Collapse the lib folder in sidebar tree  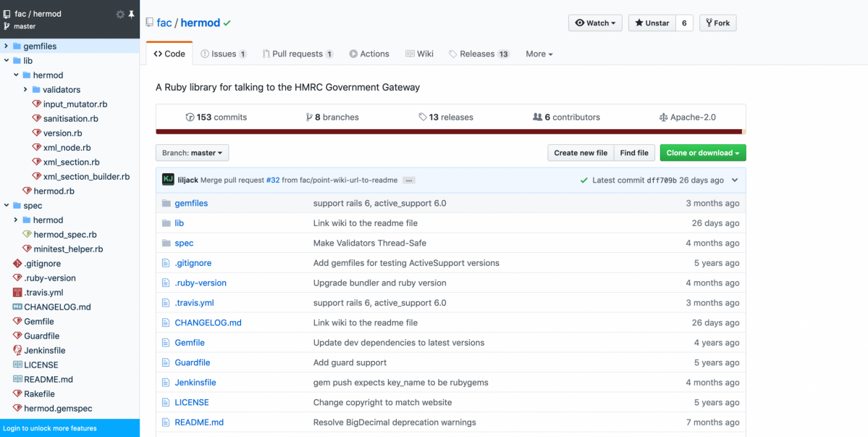coord(7,61)
